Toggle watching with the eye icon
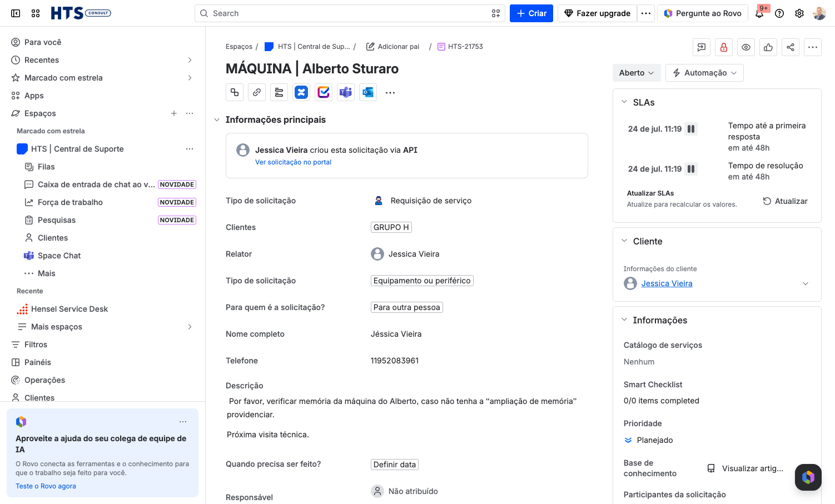The image size is (835, 504). coord(746,48)
